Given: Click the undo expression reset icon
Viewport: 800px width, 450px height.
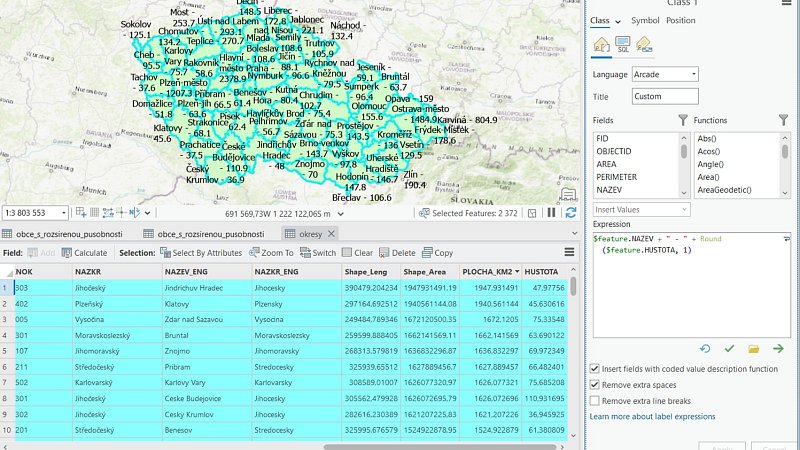Looking at the screenshot, I should 705,348.
